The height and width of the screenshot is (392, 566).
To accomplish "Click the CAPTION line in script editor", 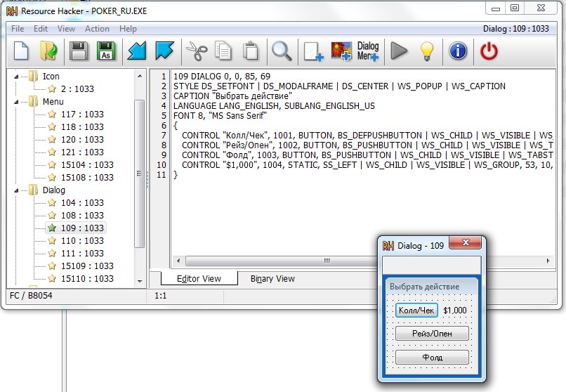I will coord(233,96).
